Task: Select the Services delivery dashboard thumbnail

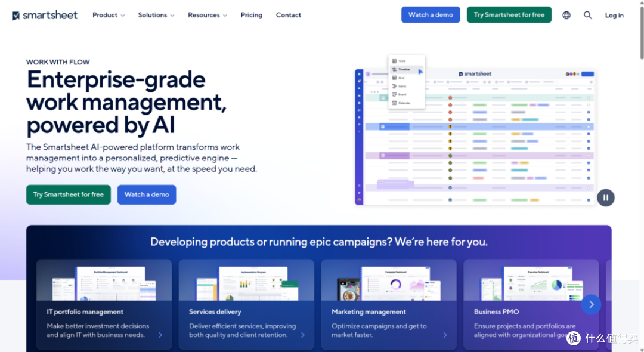Action: pyautogui.click(x=246, y=283)
